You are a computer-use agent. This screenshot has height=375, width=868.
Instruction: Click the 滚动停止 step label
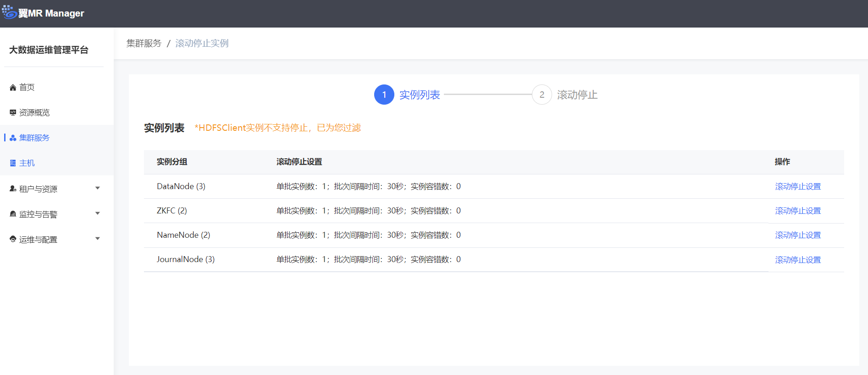pos(577,95)
